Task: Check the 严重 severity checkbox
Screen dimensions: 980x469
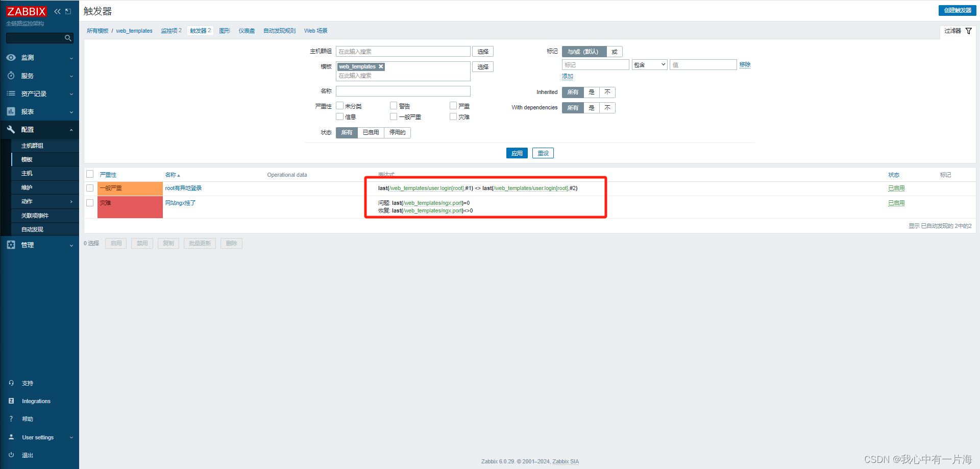Action: [x=453, y=106]
